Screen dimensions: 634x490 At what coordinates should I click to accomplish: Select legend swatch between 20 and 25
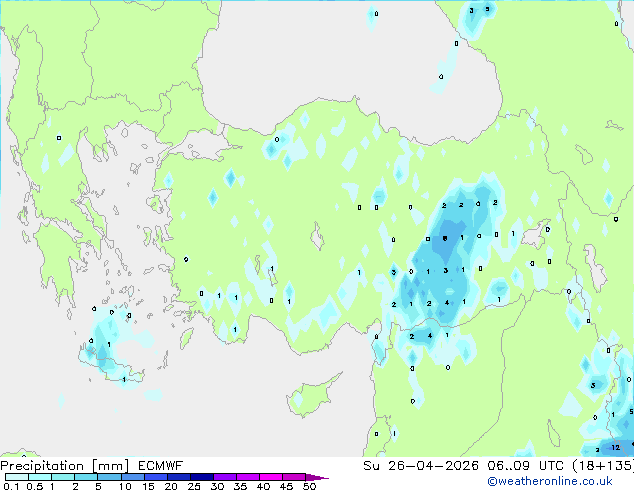[178, 477]
